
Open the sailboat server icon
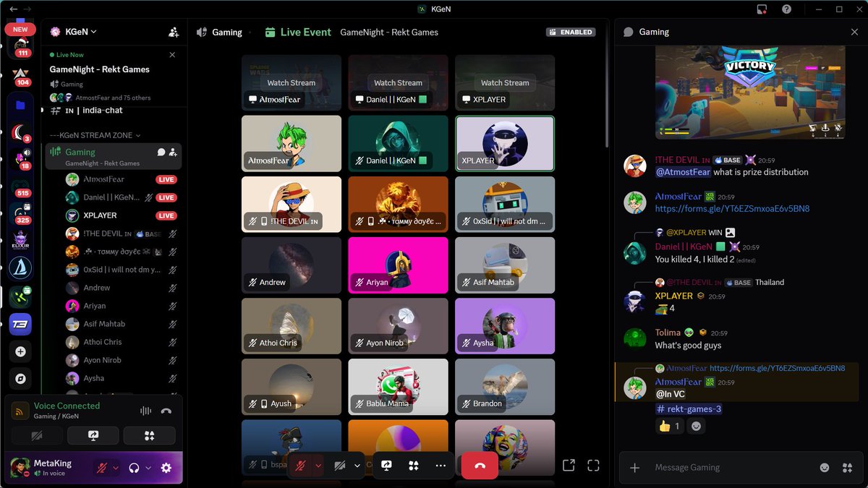pyautogui.click(x=20, y=269)
